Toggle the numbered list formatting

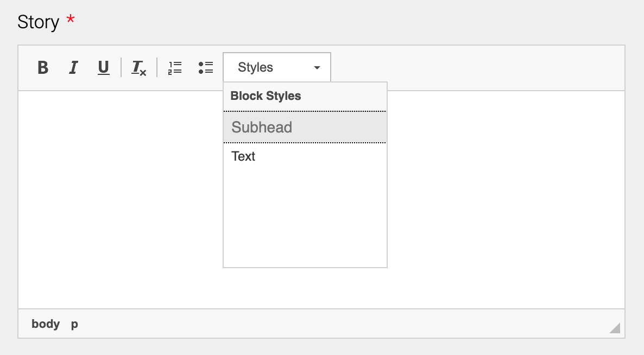[174, 67]
